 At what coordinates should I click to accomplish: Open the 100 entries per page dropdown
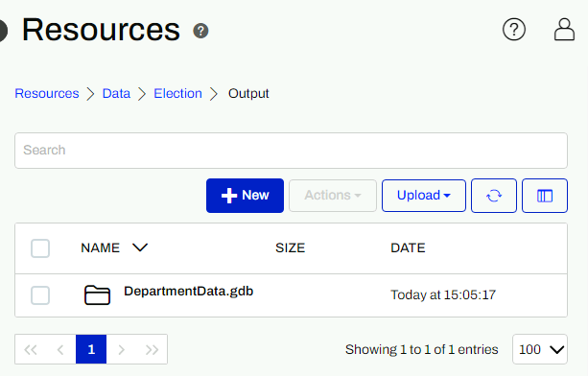click(540, 349)
